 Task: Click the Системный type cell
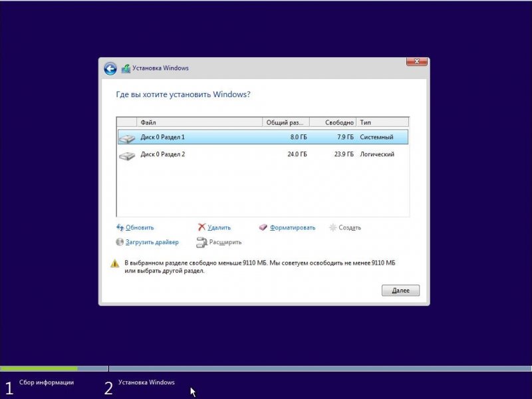coord(376,137)
